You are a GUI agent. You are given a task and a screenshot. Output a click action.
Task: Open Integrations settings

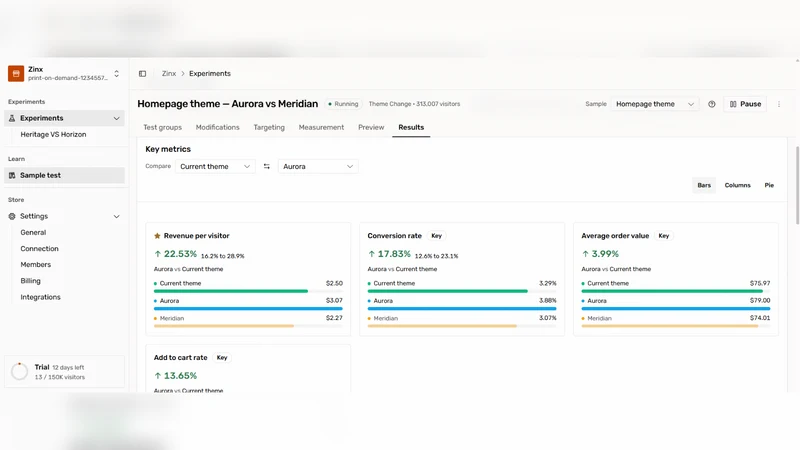40,297
